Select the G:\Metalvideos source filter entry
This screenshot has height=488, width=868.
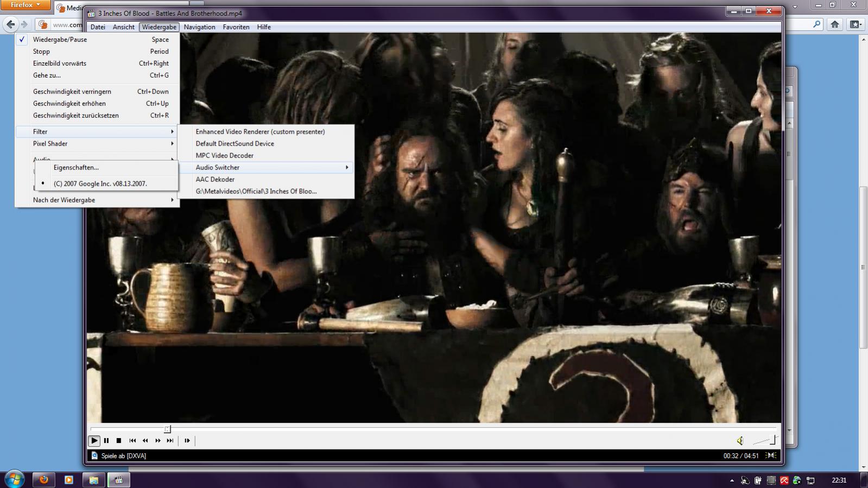coord(266,192)
